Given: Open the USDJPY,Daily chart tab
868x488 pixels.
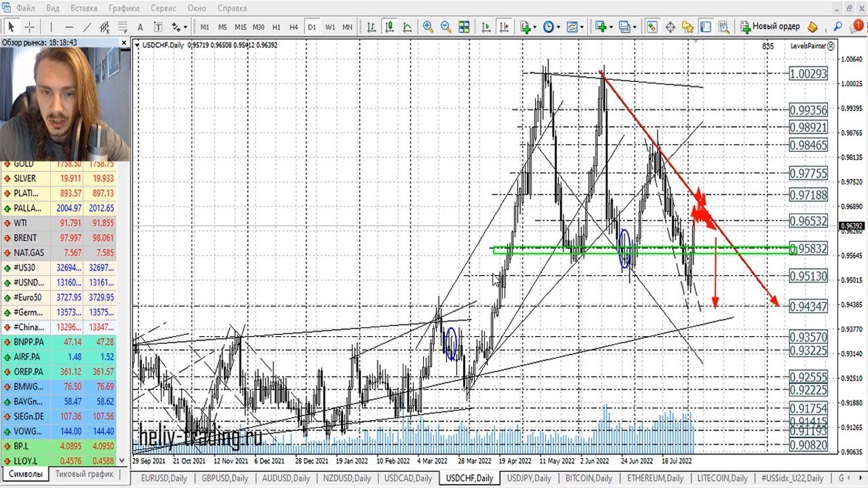Looking at the screenshot, I should click(x=528, y=479).
